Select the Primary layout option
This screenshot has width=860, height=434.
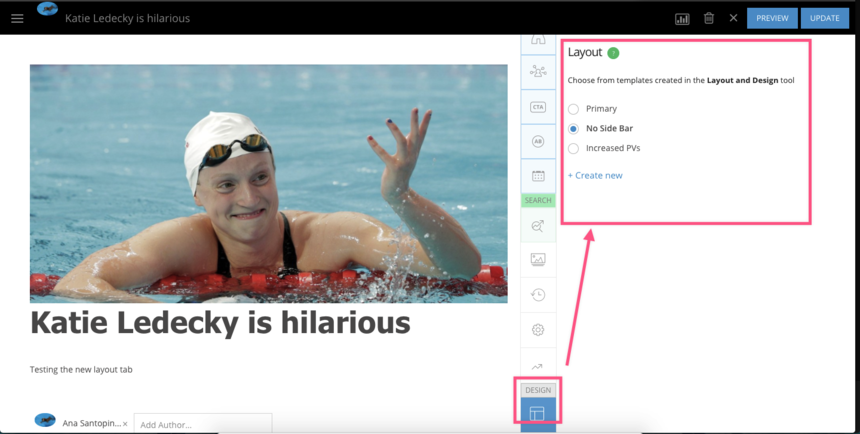point(573,109)
